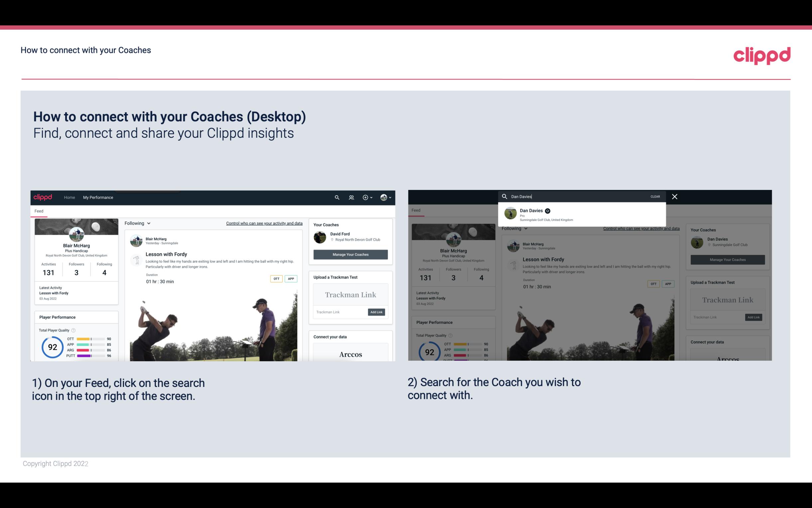This screenshot has height=508, width=812.
Task: Click the Add Link button for Trackman
Action: click(x=377, y=312)
